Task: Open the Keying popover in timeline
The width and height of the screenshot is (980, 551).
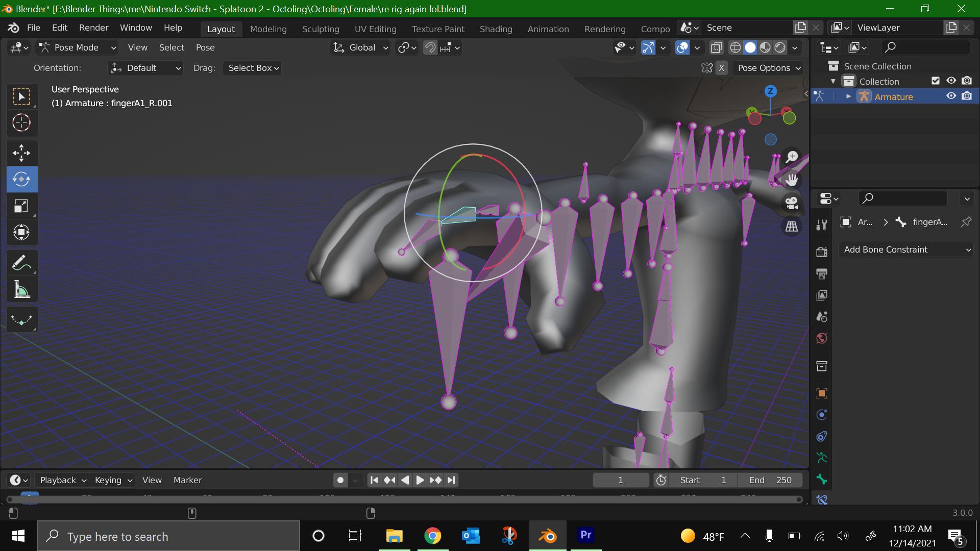Action: tap(113, 480)
